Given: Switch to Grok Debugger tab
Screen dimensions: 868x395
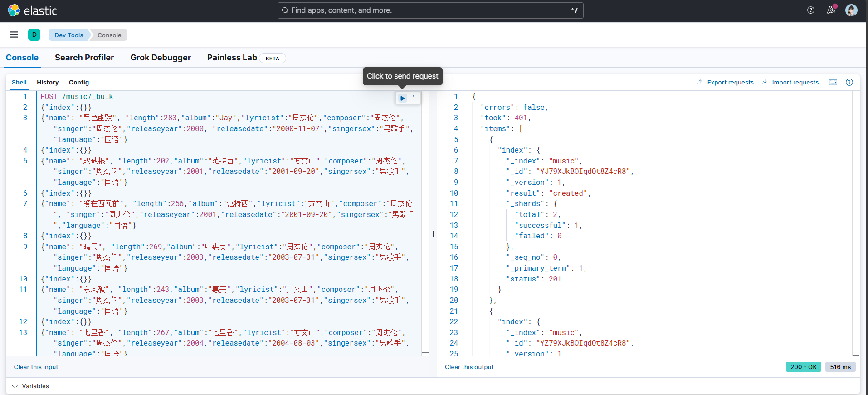Looking at the screenshot, I should [161, 58].
